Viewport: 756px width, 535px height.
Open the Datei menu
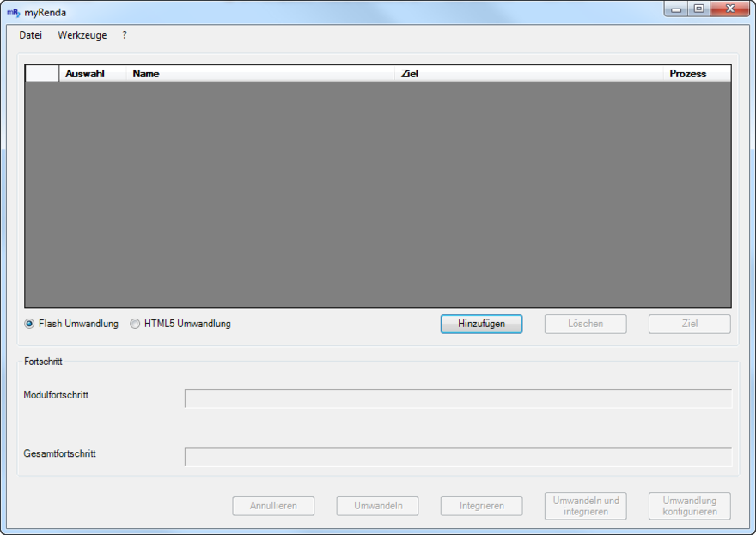click(30, 35)
